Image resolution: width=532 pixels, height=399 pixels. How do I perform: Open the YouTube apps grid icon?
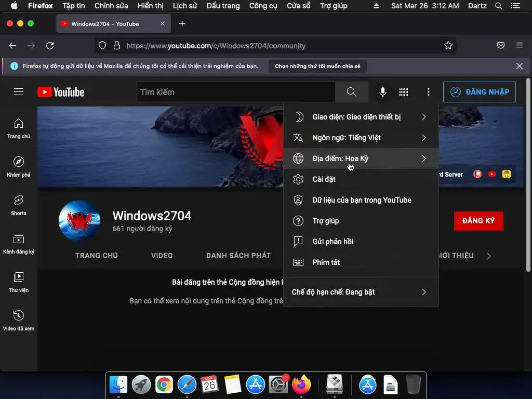[403, 92]
